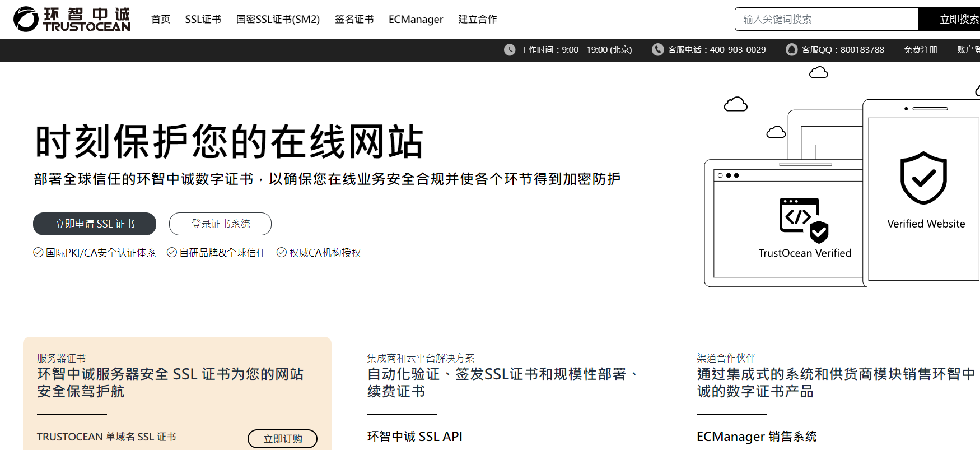Click the checkmark icon beside 自研品牌&全球信任

point(172,253)
